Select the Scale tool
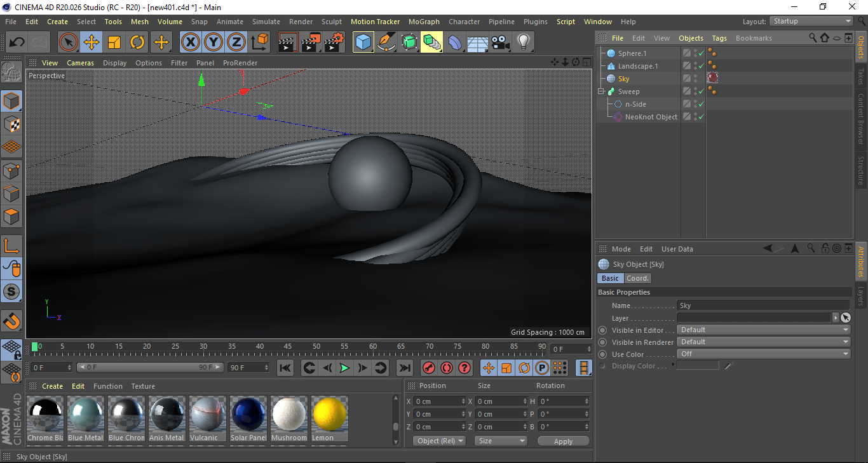Viewport: 868px width, 463px height. point(114,43)
